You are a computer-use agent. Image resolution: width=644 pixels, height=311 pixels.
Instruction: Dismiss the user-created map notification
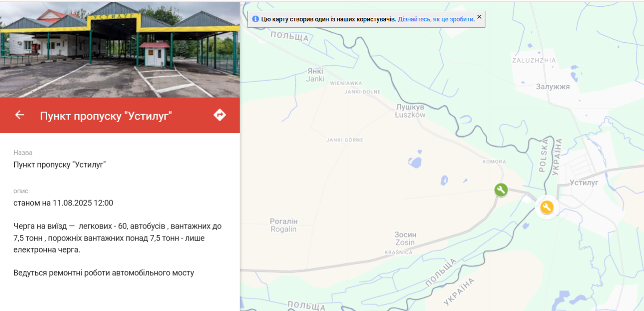coord(479,17)
